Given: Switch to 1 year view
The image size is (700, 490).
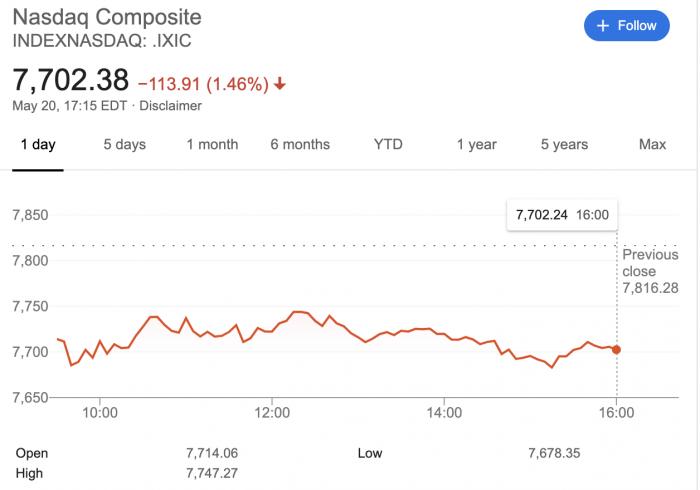Looking at the screenshot, I should (x=476, y=145).
